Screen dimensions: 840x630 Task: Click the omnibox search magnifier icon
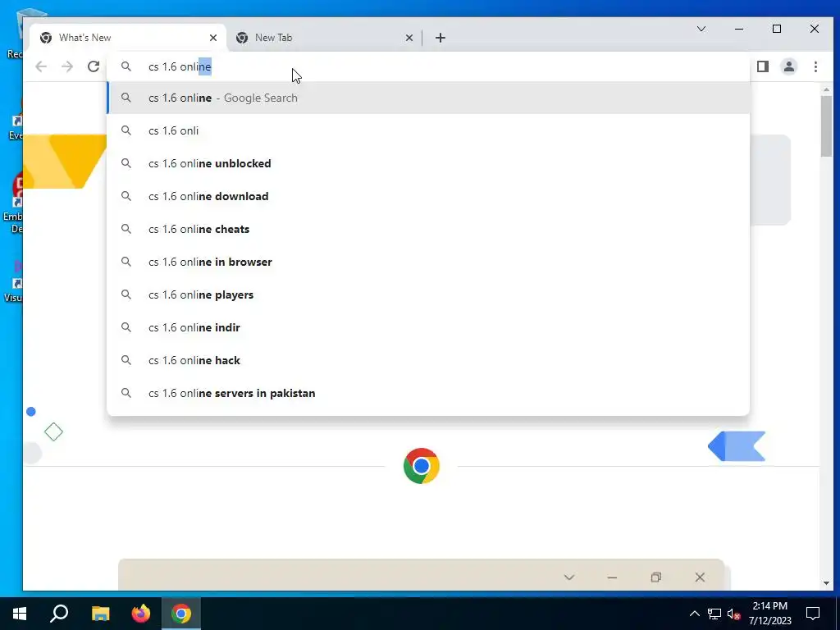pos(126,66)
